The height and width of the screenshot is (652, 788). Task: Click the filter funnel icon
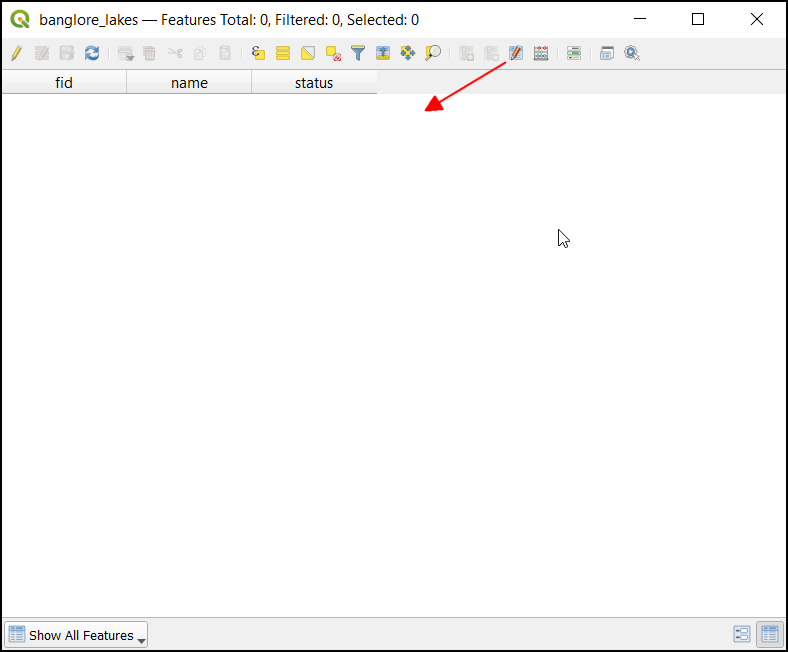point(358,53)
